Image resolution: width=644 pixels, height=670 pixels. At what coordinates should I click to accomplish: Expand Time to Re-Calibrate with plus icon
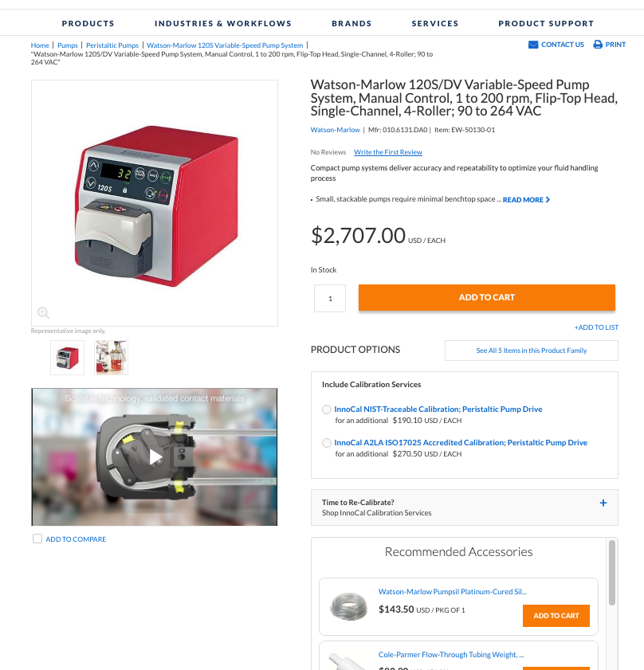pos(603,503)
